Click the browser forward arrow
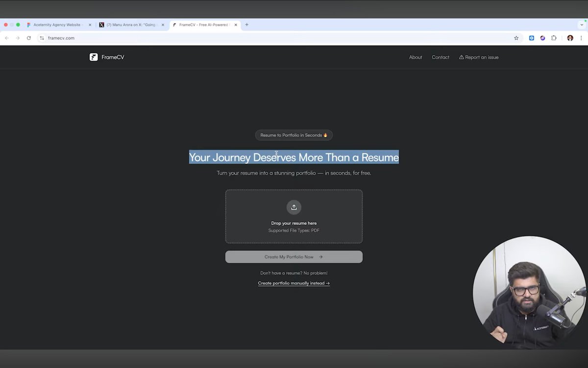 coord(18,38)
